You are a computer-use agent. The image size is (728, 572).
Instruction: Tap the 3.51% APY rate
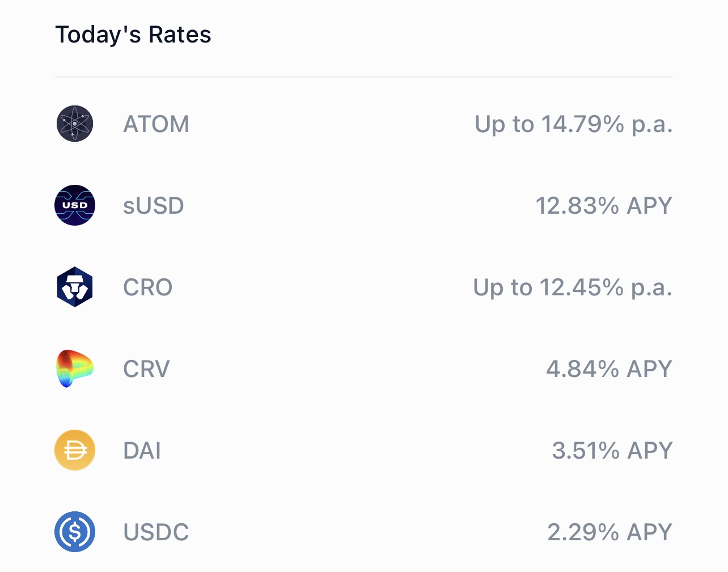pyautogui.click(x=612, y=451)
